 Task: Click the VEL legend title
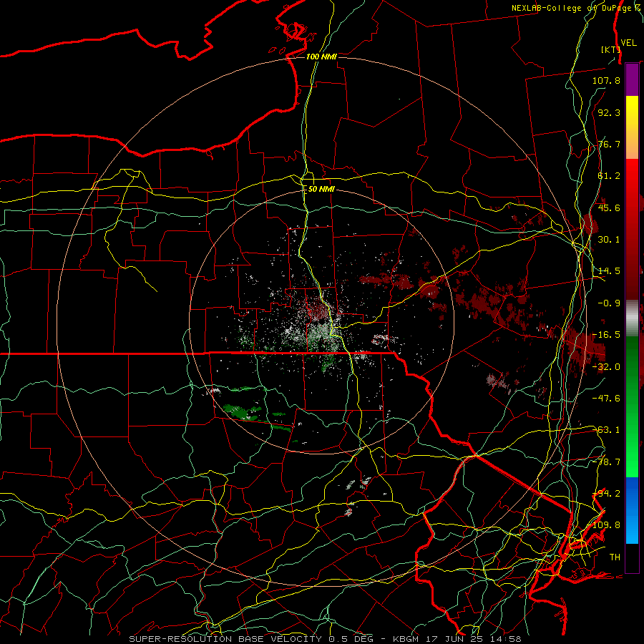click(628, 43)
